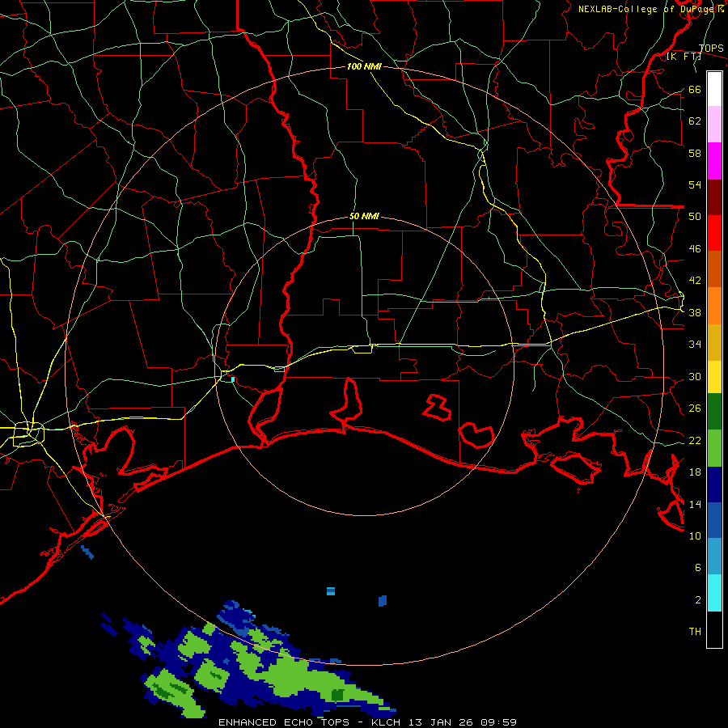This screenshot has width=728, height=728.
Task: Click the 30 legend value label
Action: tap(695, 376)
